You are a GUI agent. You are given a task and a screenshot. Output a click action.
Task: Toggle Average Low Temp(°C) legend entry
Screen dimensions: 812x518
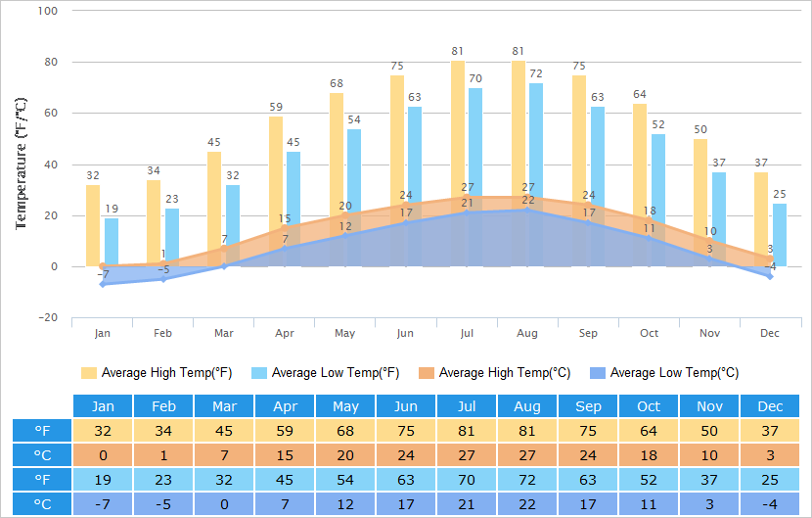(x=664, y=373)
